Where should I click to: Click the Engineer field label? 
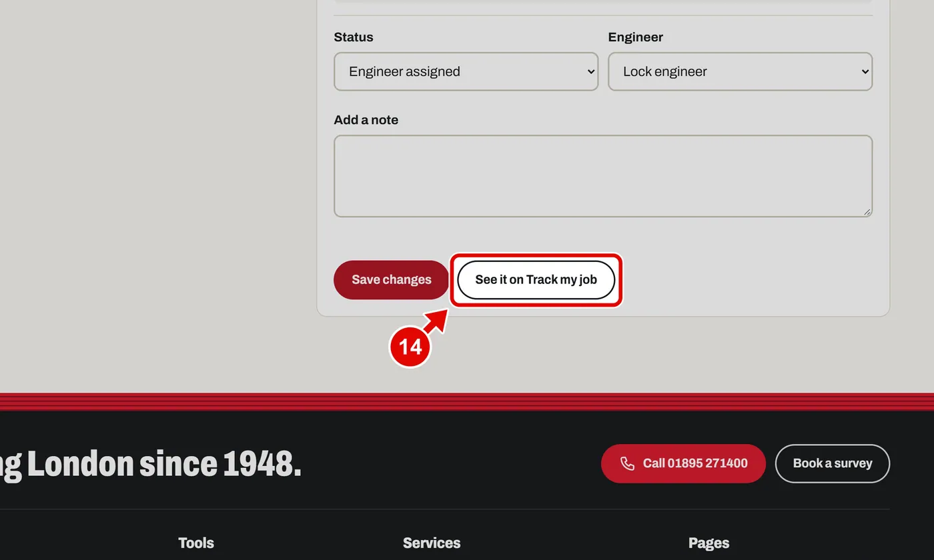pos(636,37)
